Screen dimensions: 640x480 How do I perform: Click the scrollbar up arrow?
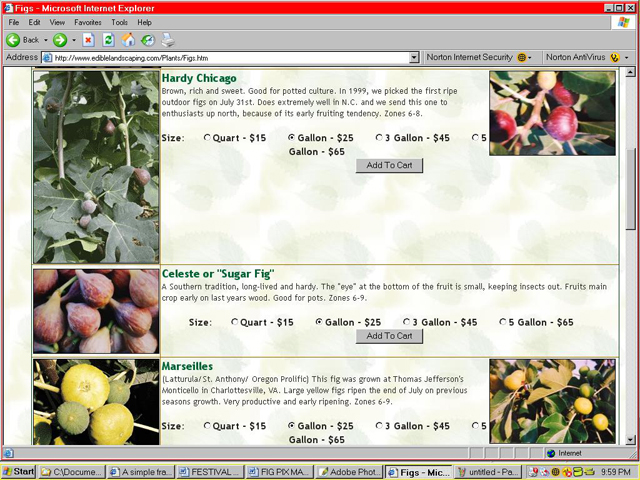click(631, 72)
